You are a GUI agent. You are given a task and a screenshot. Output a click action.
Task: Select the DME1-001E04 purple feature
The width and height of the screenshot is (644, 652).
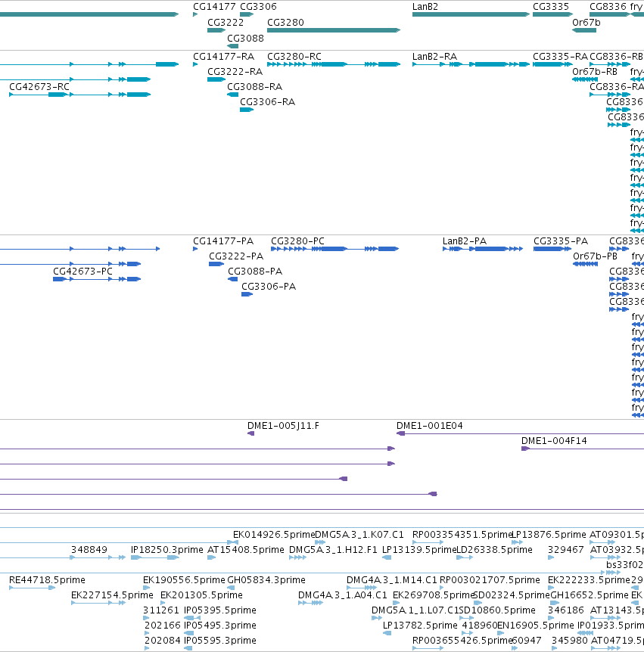click(520, 433)
